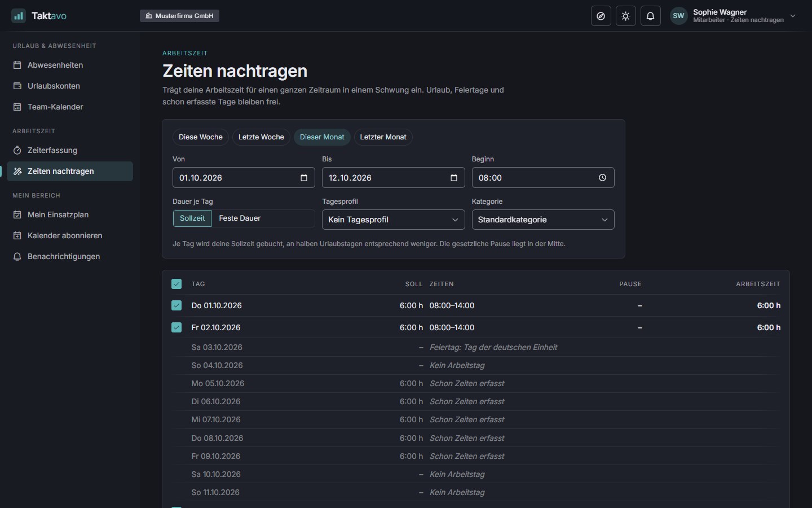Toggle the select-all checkbox in table header

[x=176, y=284]
